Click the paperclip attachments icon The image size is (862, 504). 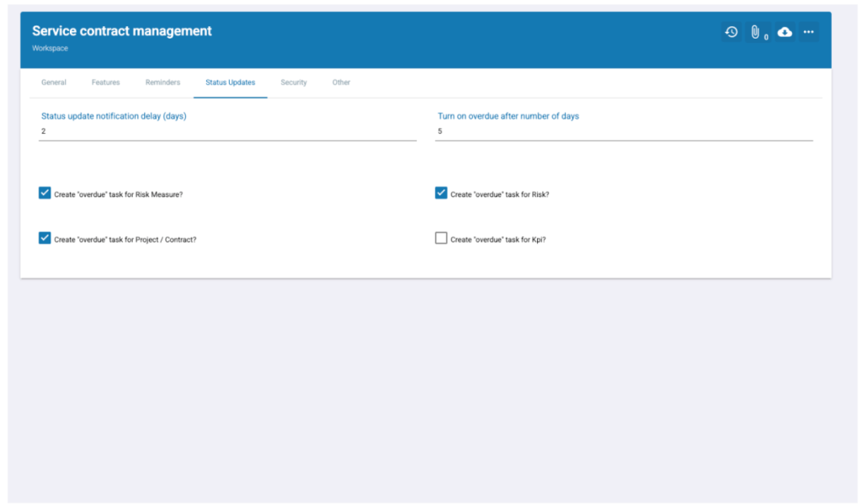click(756, 32)
